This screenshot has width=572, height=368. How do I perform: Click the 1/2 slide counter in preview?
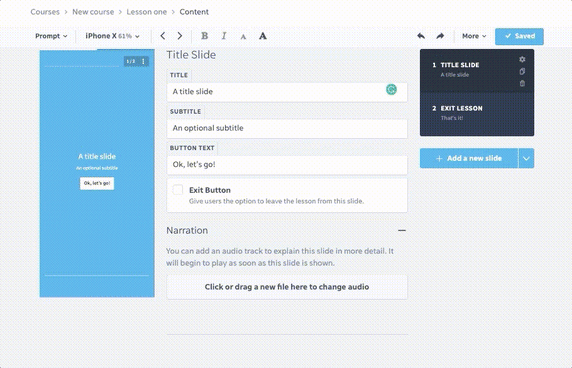tap(131, 61)
